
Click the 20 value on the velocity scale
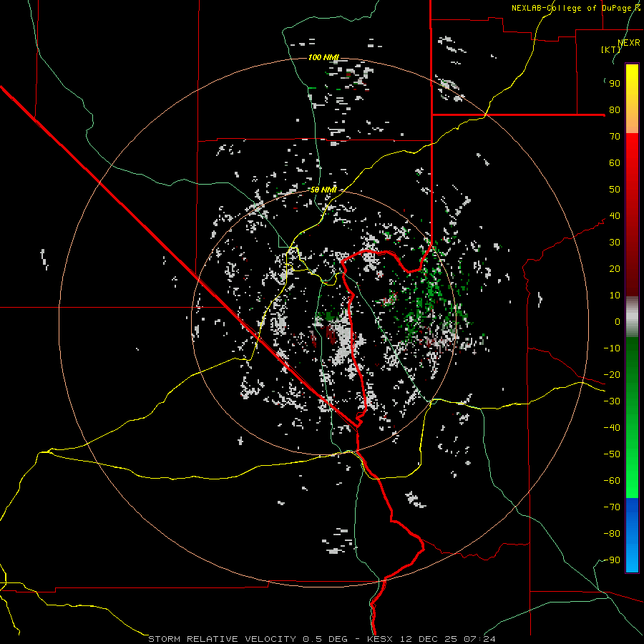coord(615,269)
